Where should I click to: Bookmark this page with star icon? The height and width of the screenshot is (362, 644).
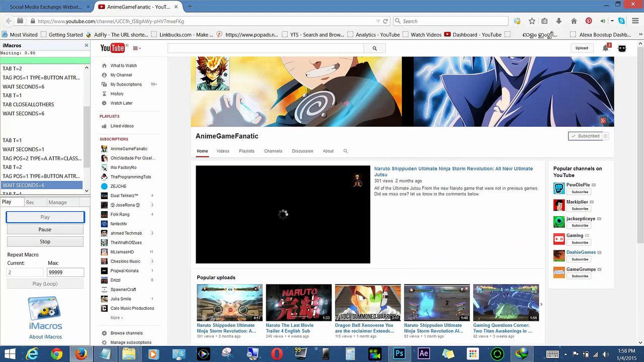(532, 21)
